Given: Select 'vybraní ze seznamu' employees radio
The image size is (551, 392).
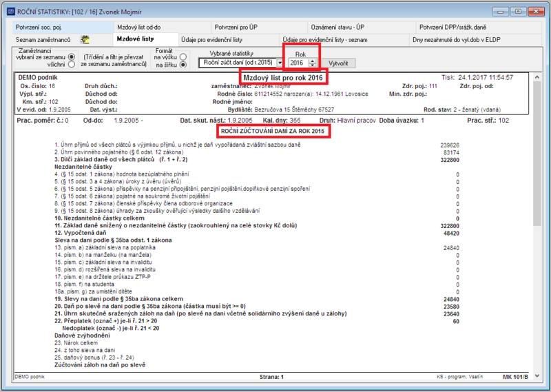Looking at the screenshot, I should click(72, 56).
